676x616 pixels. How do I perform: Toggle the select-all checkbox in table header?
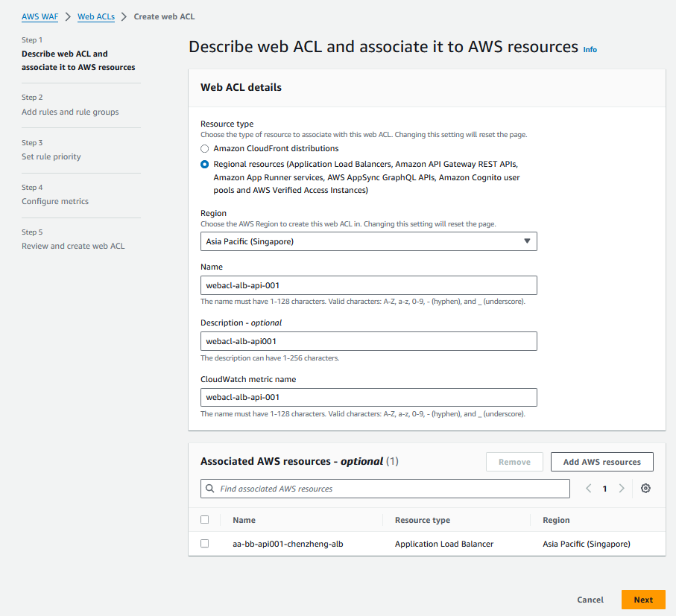coord(205,519)
